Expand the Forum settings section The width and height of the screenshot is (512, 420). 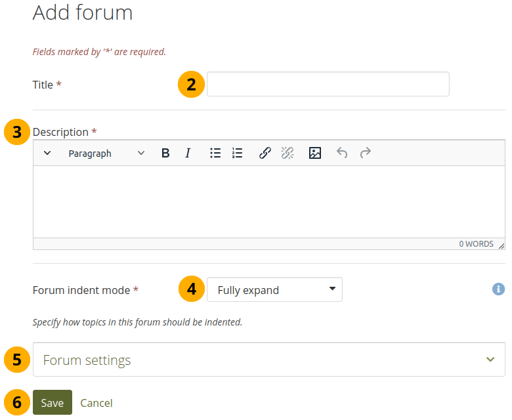click(x=263, y=360)
